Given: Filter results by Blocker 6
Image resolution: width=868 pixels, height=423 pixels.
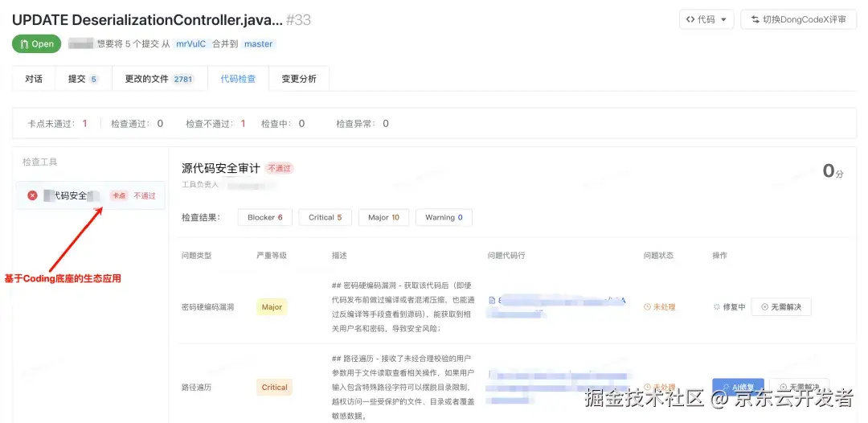Looking at the screenshot, I should 265,217.
